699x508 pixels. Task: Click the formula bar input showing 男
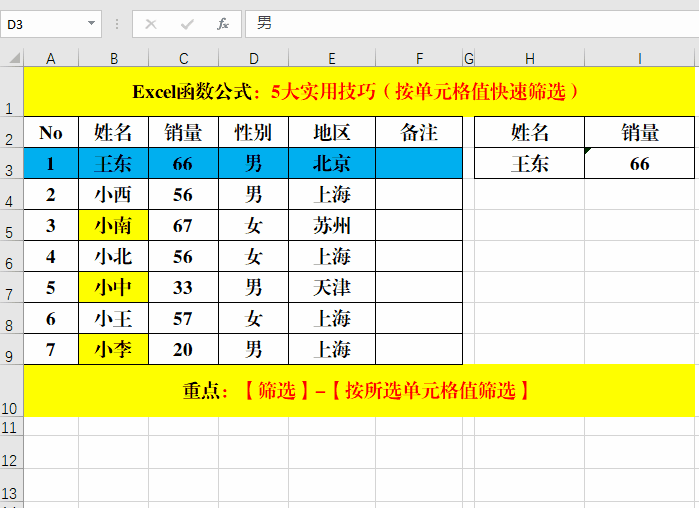[x=472, y=24]
